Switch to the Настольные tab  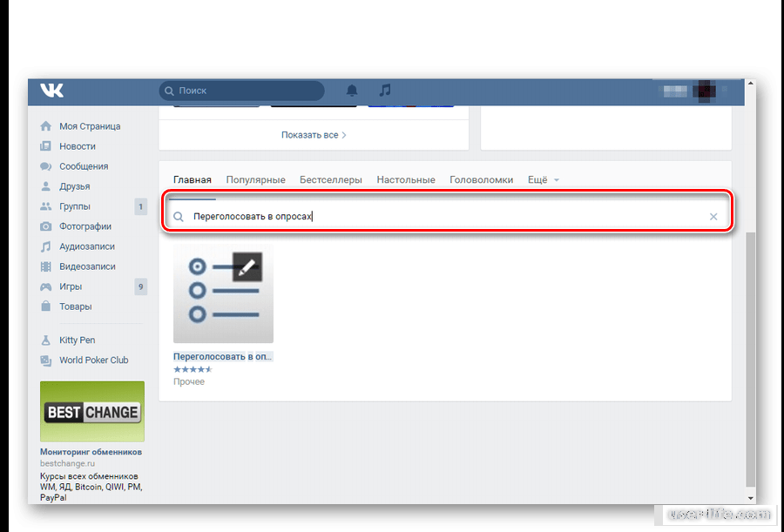pos(406,179)
